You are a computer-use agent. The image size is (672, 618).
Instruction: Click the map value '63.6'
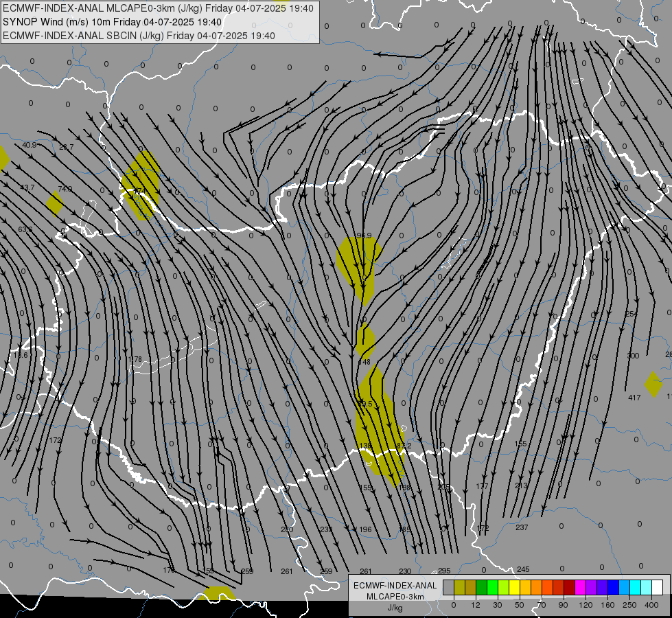coord(25,229)
